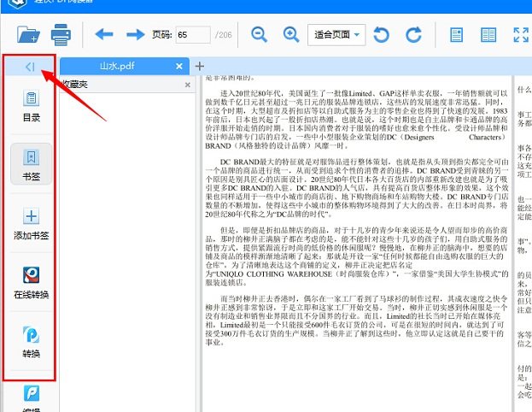Click the page number input field showing 65
This screenshot has height=412, width=532.
click(x=193, y=35)
